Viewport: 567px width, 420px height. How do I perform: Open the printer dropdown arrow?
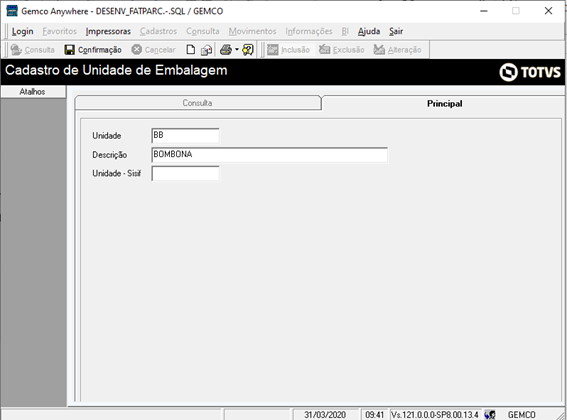click(237, 50)
